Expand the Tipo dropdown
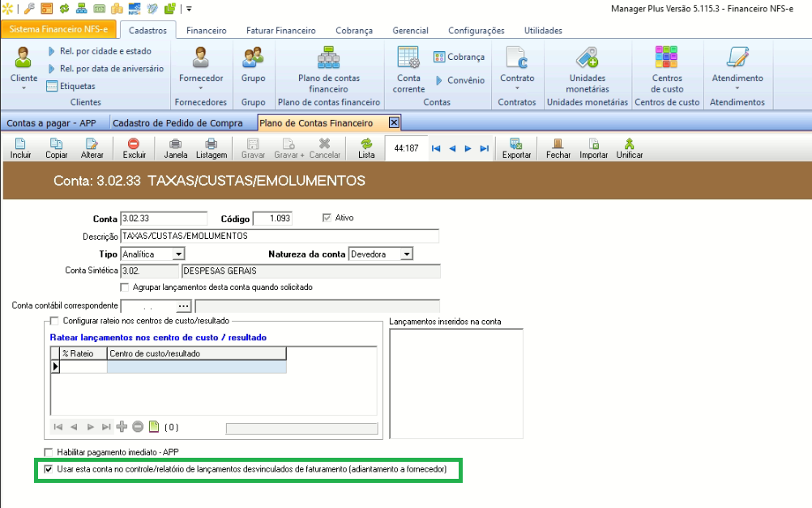Screen dimensions: 812x508 tap(178, 254)
